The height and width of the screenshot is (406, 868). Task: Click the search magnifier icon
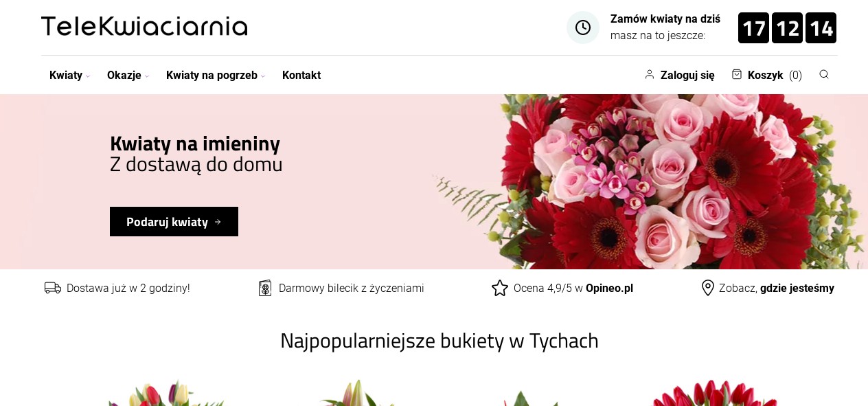(824, 74)
